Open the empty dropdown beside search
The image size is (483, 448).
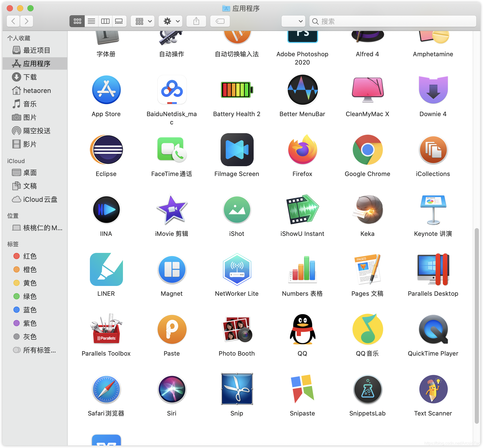click(x=293, y=21)
